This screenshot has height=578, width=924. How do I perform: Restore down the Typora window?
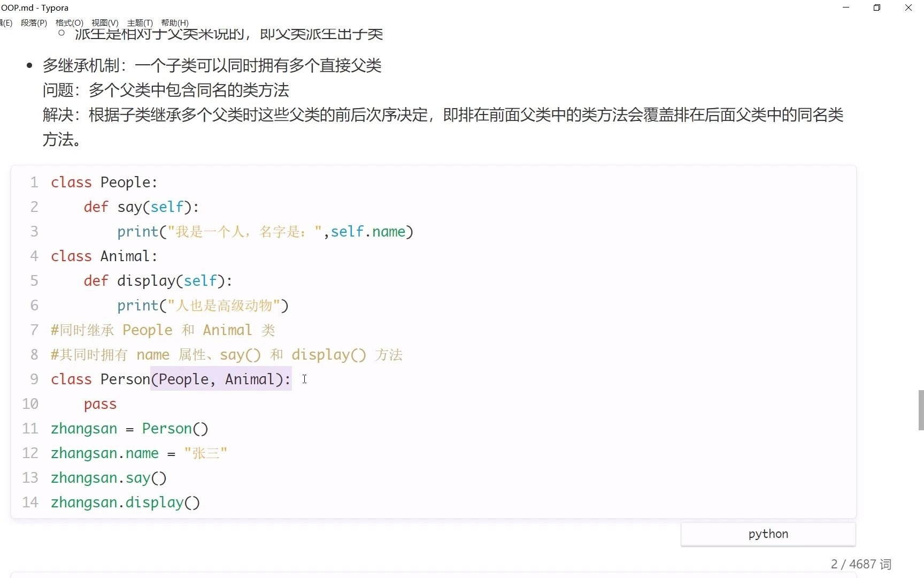point(877,7)
